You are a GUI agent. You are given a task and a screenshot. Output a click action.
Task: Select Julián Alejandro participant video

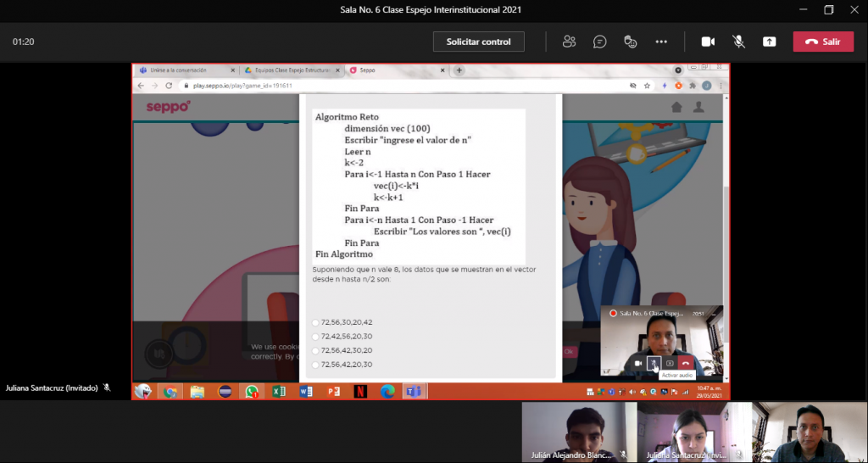coord(579,432)
